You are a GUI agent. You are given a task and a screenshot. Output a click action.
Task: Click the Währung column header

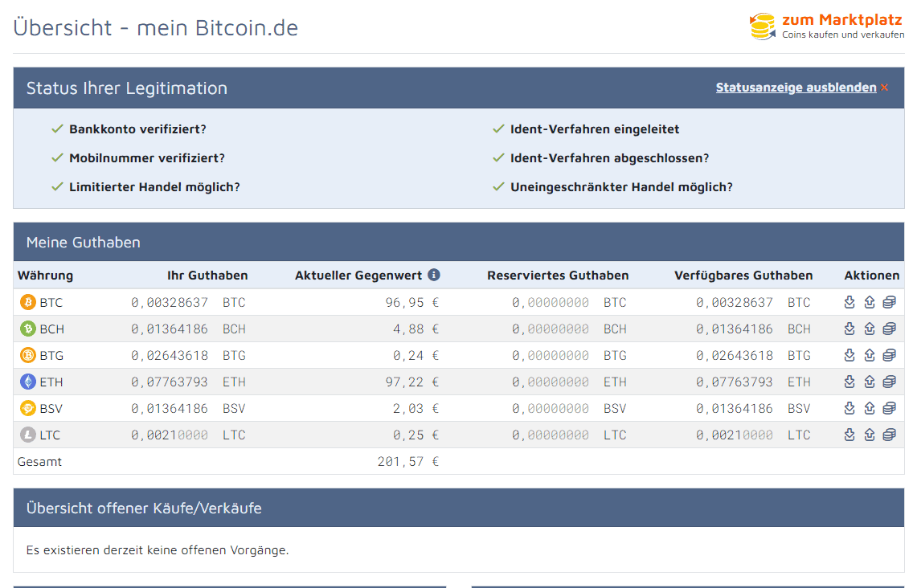[46, 276]
